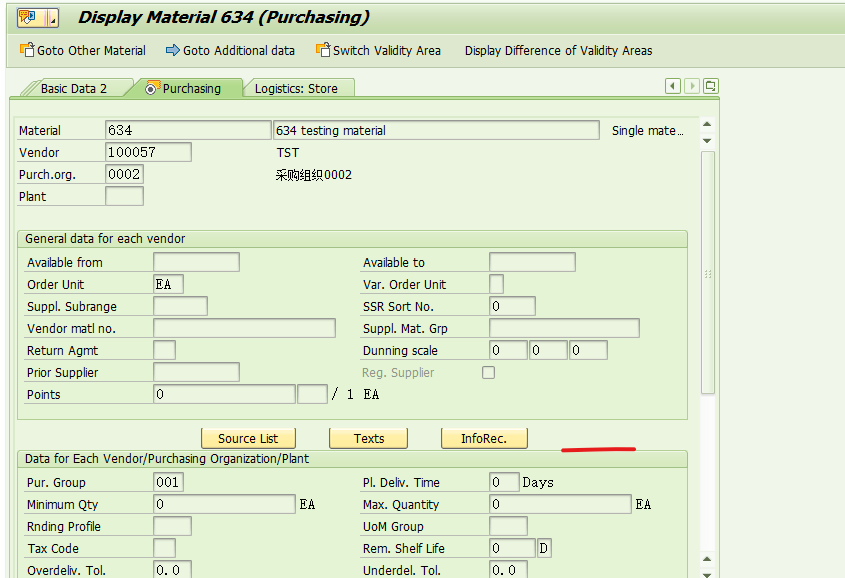Click the Underdel. Tol. field
Screen dimensions: 845x578
click(x=508, y=570)
